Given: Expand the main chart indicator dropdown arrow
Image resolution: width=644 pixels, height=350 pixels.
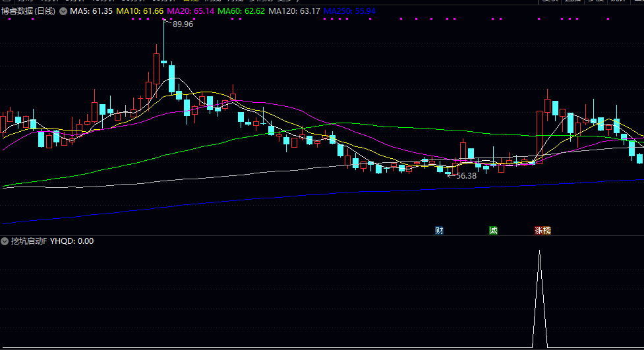Looking at the screenshot, I should [x=63, y=12].
